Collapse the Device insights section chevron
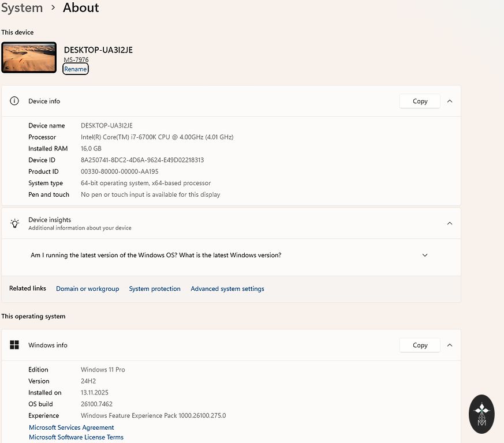504x443 pixels. pos(450,223)
